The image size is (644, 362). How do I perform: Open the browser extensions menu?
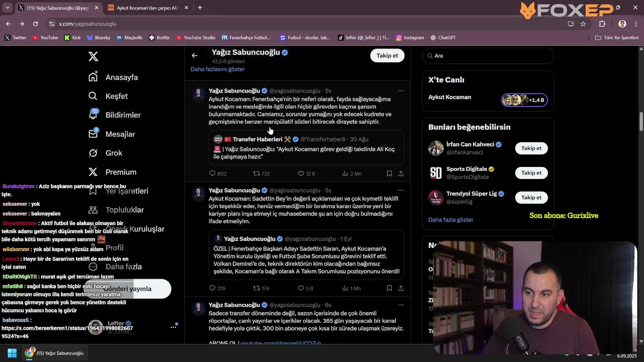pos(602,24)
